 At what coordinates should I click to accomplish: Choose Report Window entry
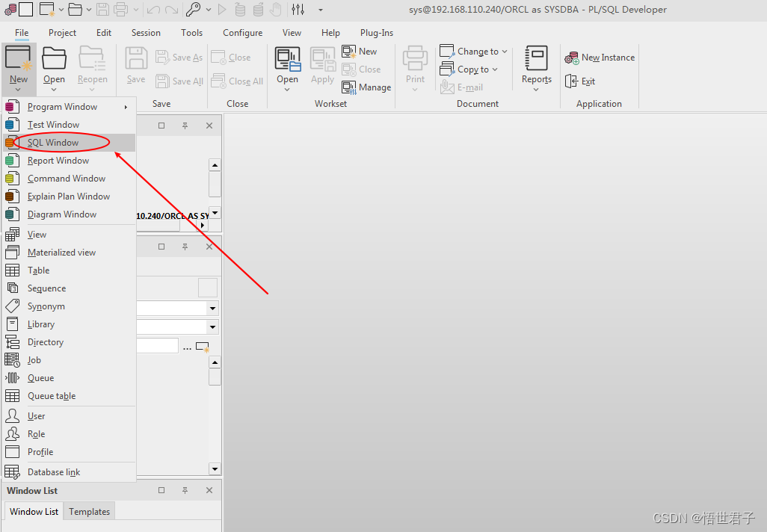coord(70,161)
